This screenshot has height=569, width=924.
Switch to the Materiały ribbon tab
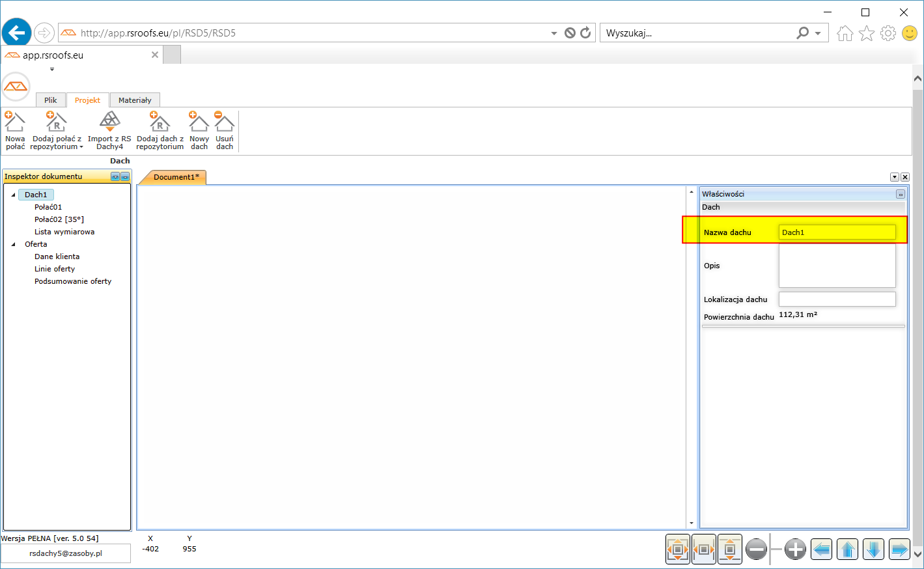coord(135,100)
